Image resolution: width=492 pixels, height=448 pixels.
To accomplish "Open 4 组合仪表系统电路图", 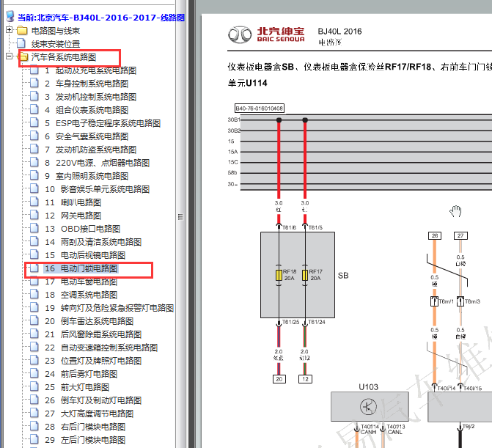I will [87, 110].
